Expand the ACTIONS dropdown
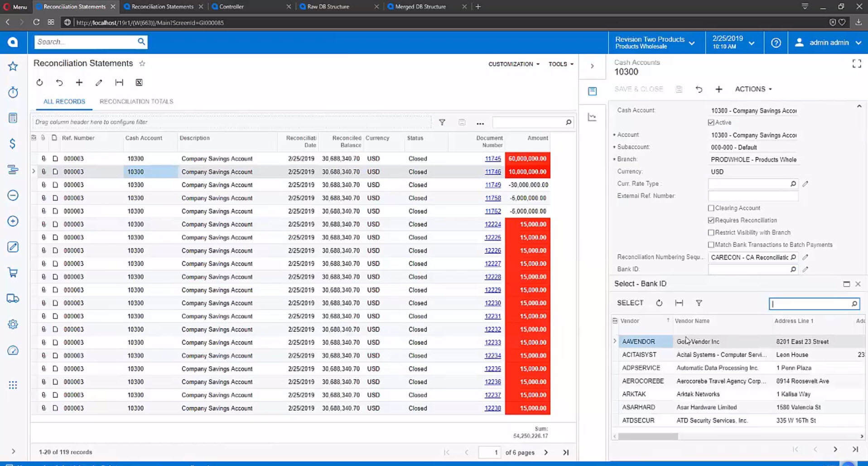 point(753,89)
